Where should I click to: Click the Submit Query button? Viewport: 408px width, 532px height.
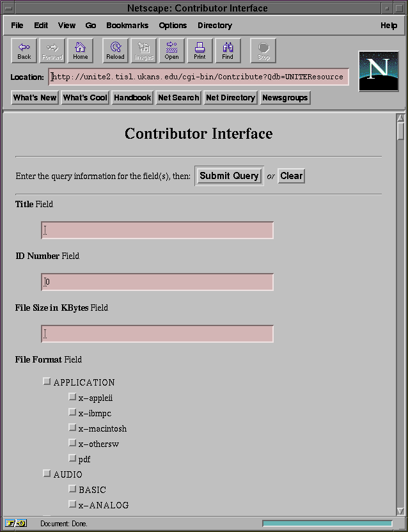[x=229, y=176]
